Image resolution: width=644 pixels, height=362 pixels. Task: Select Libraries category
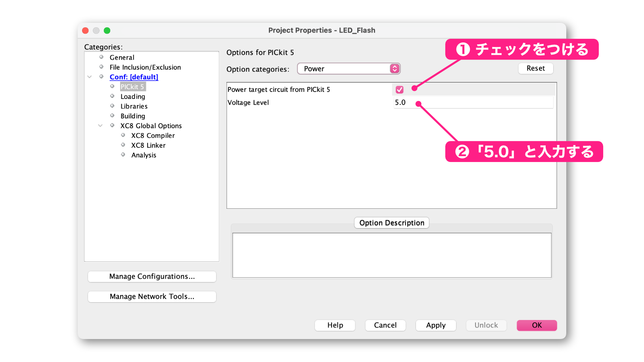coord(134,106)
